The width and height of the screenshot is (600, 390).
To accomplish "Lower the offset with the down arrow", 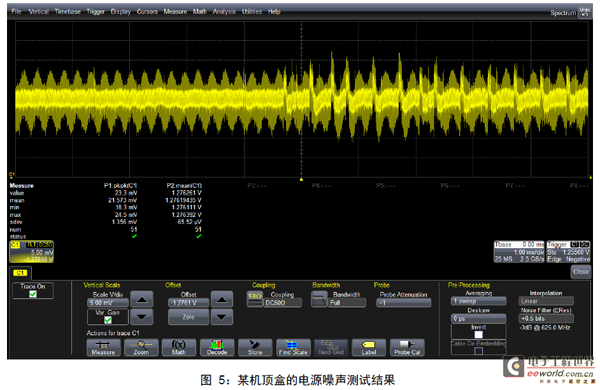I will (222, 317).
